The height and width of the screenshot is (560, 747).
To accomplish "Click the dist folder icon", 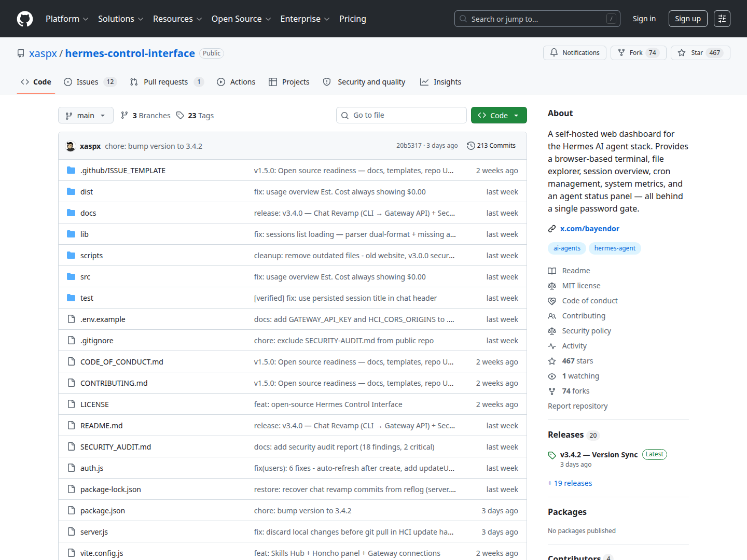I will point(71,192).
